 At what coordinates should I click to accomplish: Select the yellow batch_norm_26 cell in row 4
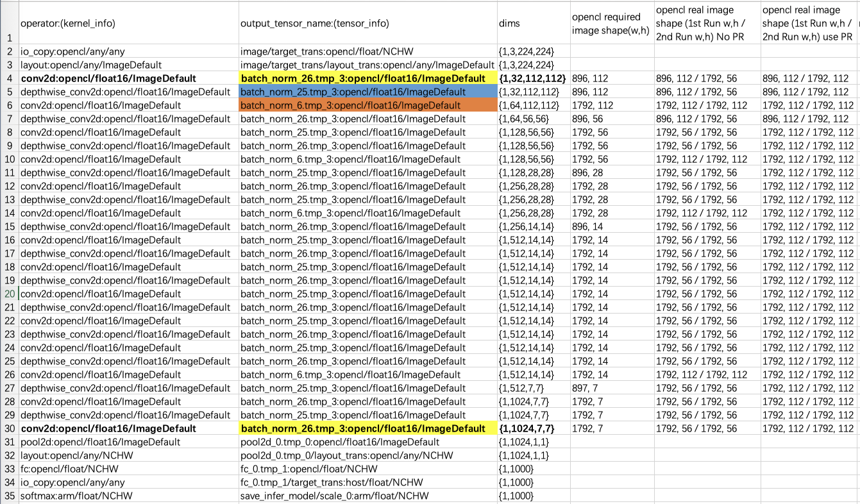pyautogui.click(x=367, y=78)
